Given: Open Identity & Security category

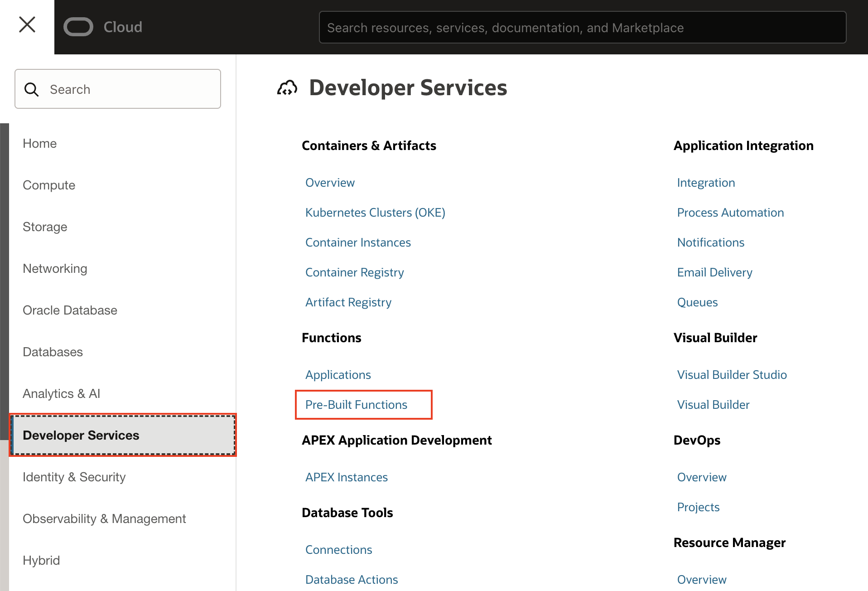Looking at the screenshot, I should [x=74, y=477].
